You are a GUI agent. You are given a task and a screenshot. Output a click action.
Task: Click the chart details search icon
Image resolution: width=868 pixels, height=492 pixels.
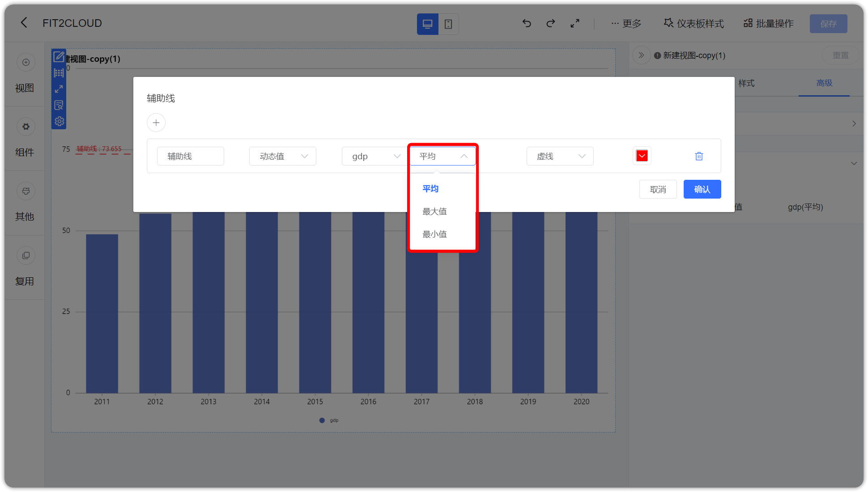click(59, 105)
